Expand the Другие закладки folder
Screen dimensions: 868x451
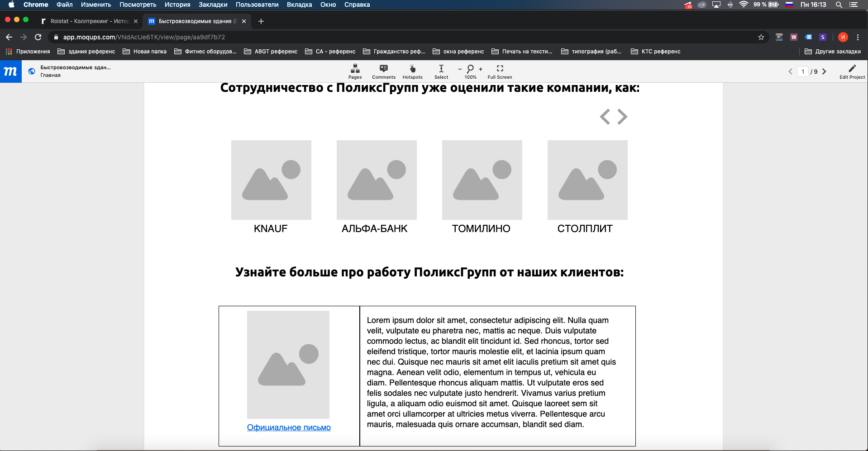[x=833, y=52]
